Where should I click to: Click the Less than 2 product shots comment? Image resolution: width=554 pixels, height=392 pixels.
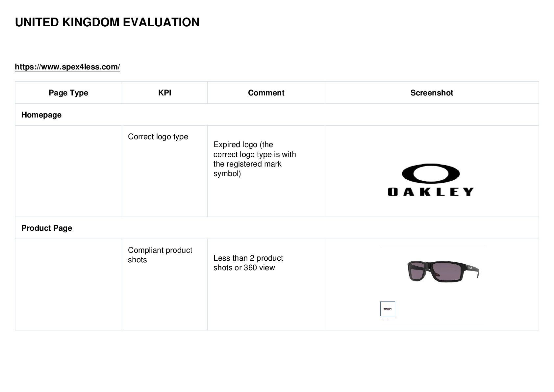tap(248, 263)
